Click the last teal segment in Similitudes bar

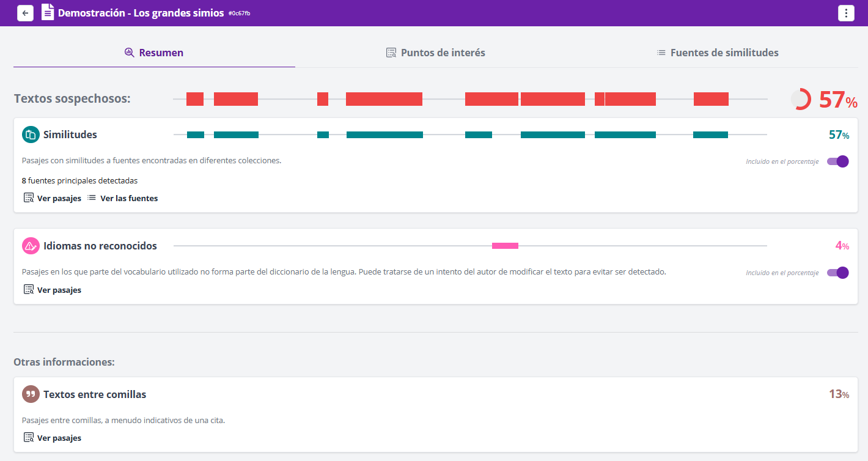pyautogui.click(x=710, y=135)
